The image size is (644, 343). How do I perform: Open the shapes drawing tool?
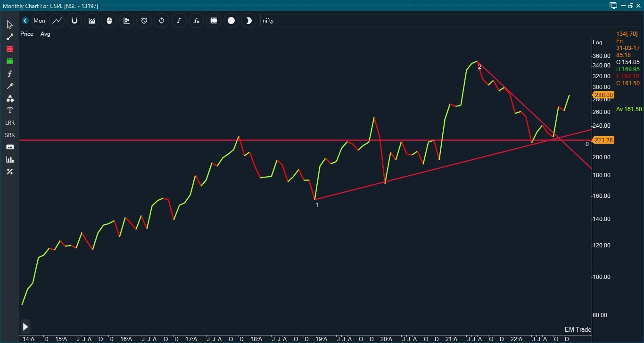click(9, 98)
